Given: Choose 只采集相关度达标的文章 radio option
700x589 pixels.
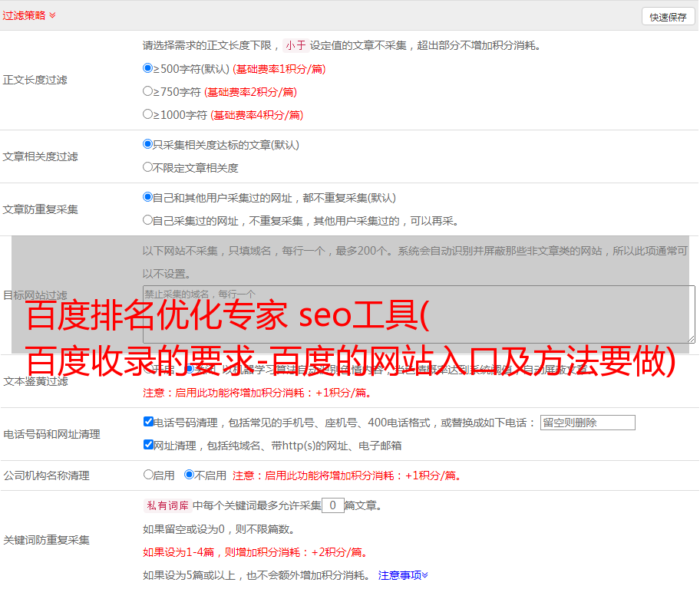Looking at the screenshot, I should click(x=147, y=144).
